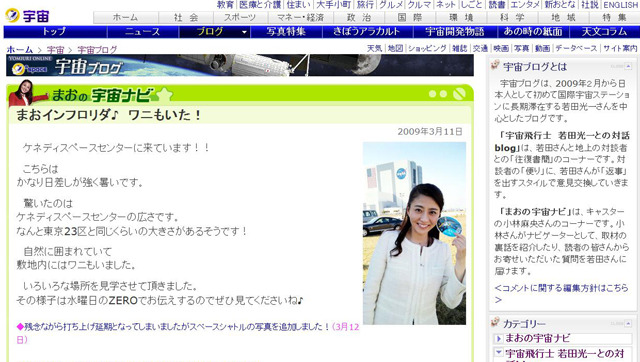Open the comment editorial policy link

[562, 293]
